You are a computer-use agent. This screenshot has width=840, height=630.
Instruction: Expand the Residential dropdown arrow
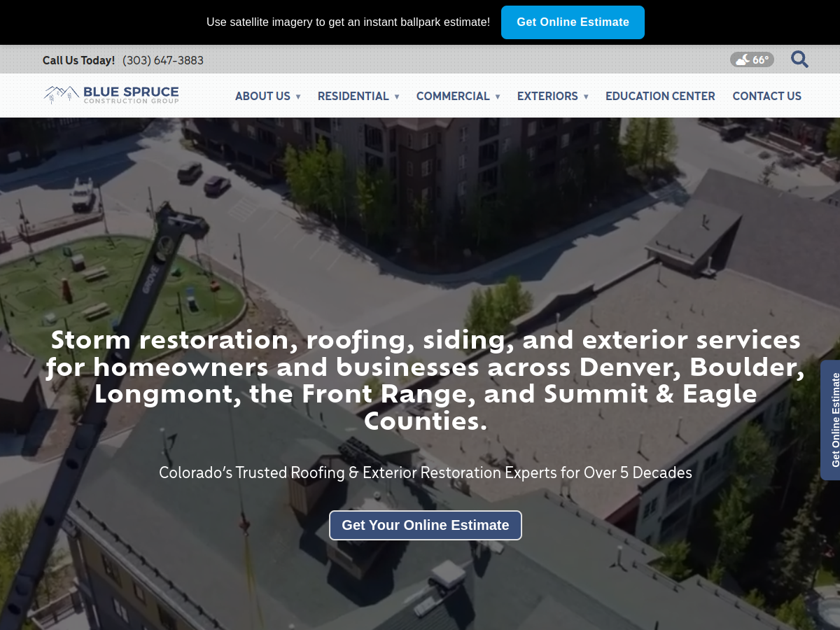coord(397,97)
